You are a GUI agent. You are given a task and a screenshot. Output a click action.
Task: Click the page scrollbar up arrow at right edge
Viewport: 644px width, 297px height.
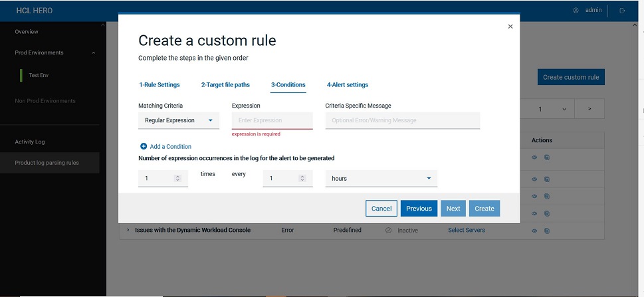pos(636,25)
